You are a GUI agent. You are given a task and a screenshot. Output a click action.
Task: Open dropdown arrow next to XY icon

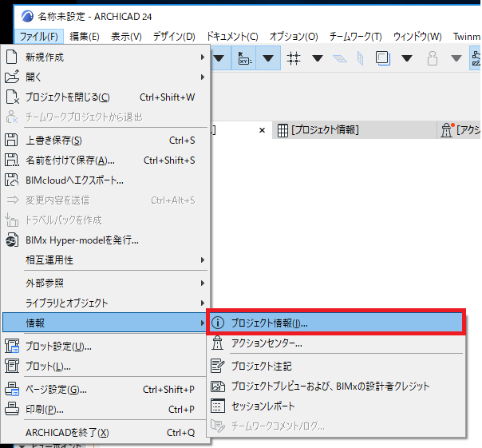tap(268, 57)
